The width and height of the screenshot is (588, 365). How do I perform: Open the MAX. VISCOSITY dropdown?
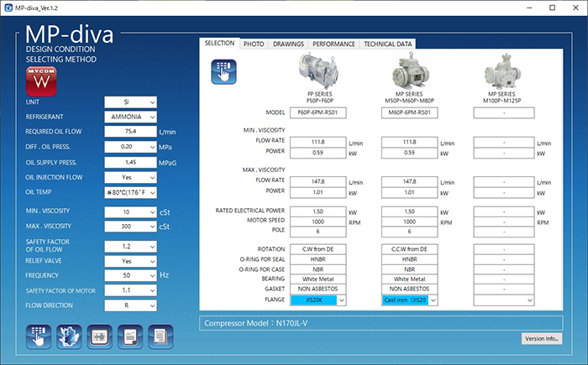point(130,227)
